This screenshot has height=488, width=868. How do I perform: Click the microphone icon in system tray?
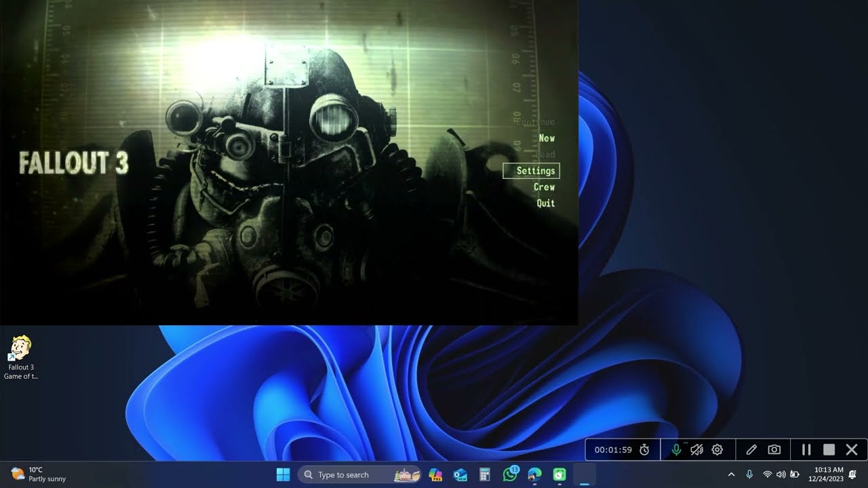coord(749,474)
